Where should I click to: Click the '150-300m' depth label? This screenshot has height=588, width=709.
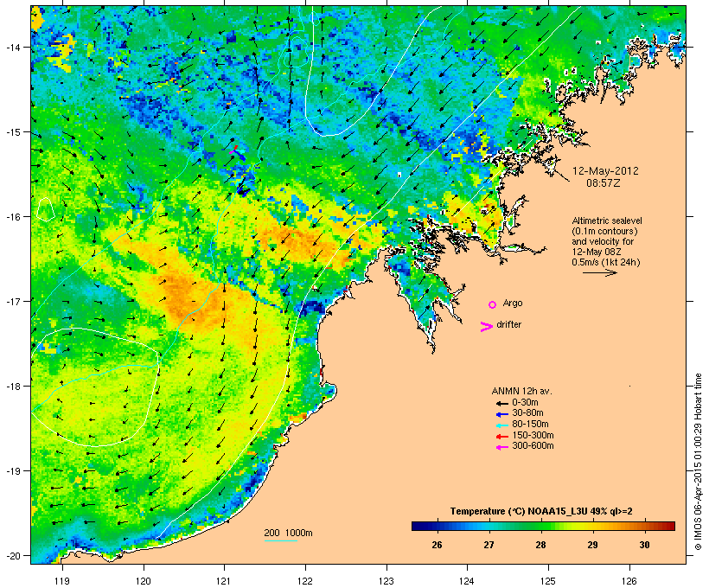(533, 435)
